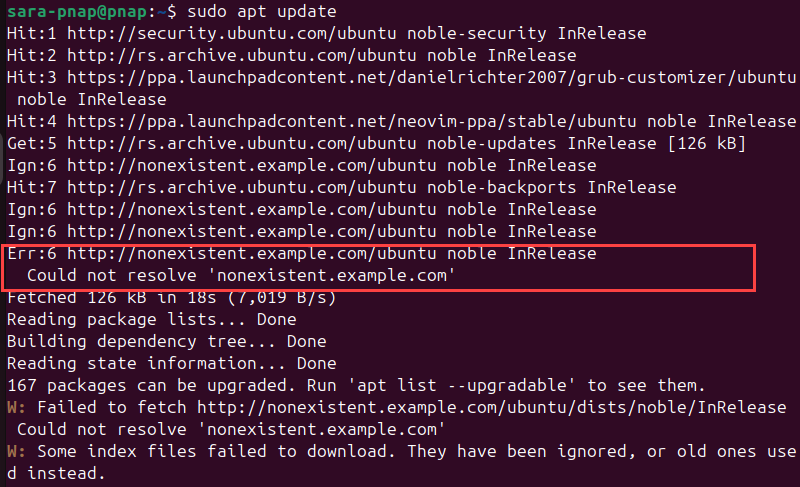Click the 'Reading package lists... Done' line

pyautogui.click(x=151, y=319)
